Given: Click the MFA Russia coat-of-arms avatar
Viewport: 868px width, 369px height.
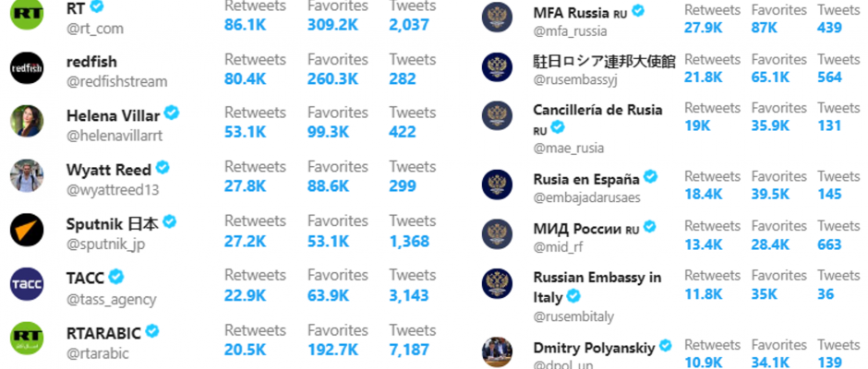Looking at the screenshot, I should pos(497,17).
